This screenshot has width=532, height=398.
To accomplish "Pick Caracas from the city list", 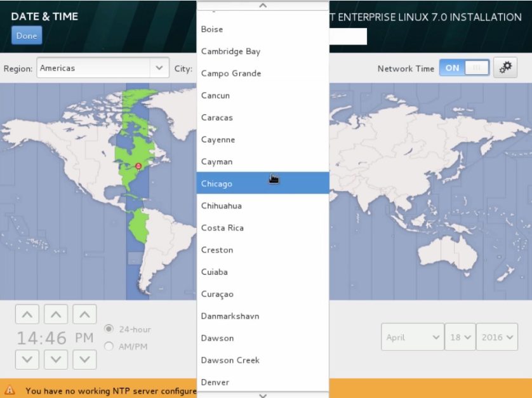I will coord(263,117).
